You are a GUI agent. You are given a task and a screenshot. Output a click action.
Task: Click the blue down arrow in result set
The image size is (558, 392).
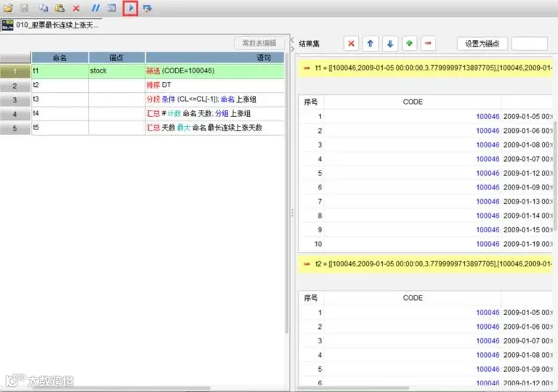(x=390, y=44)
